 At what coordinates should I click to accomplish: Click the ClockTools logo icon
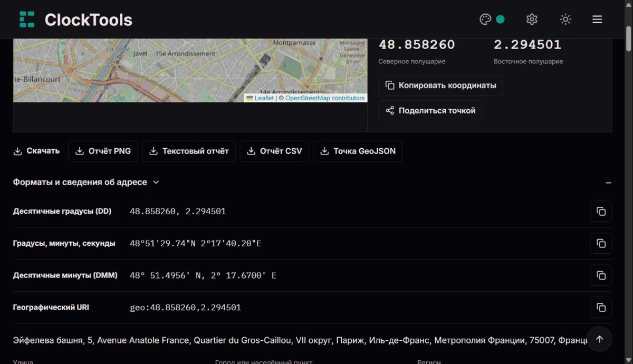[27, 20]
